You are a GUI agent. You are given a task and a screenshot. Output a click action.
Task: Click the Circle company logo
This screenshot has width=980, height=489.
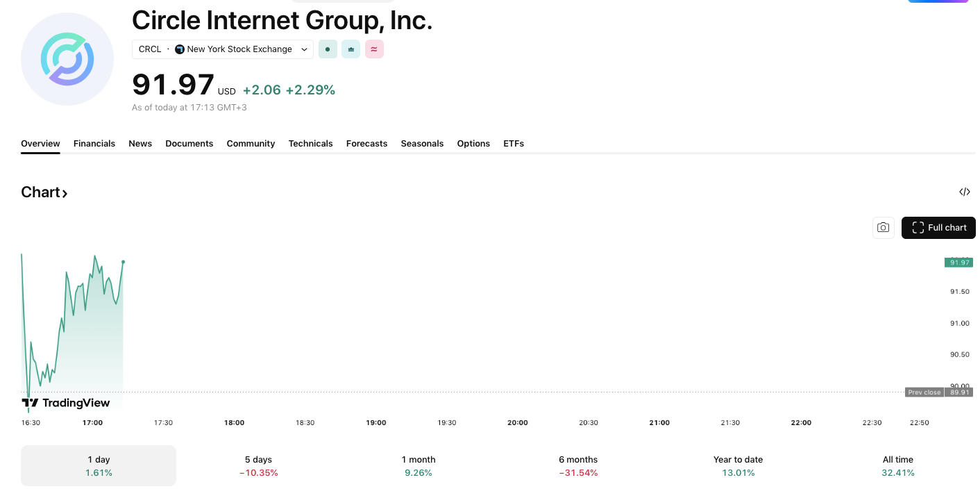pos(67,59)
